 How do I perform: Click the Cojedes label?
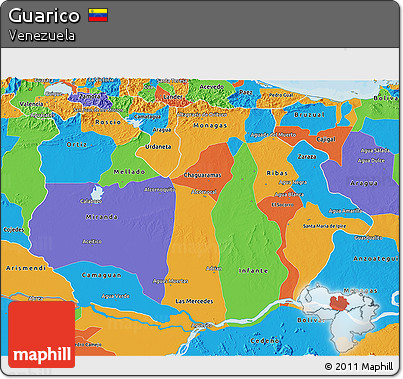[14, 230]
